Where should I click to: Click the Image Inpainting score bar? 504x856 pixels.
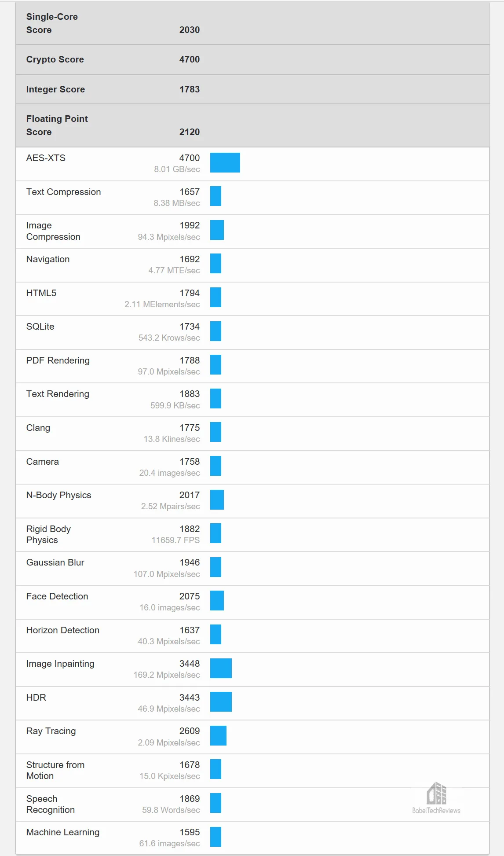pyautogui.click(x=221, y=668)
